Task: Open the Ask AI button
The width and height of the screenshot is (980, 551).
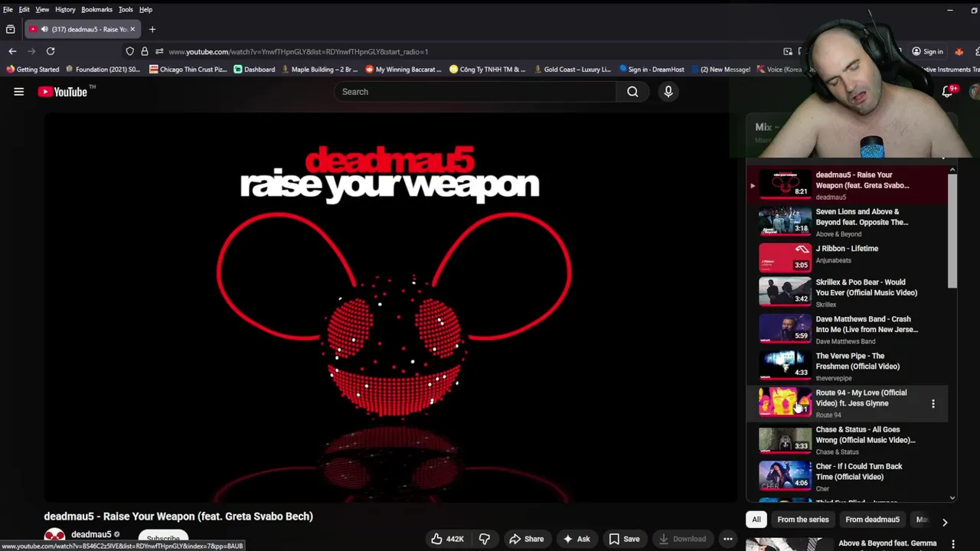Action: coord(576,539)
